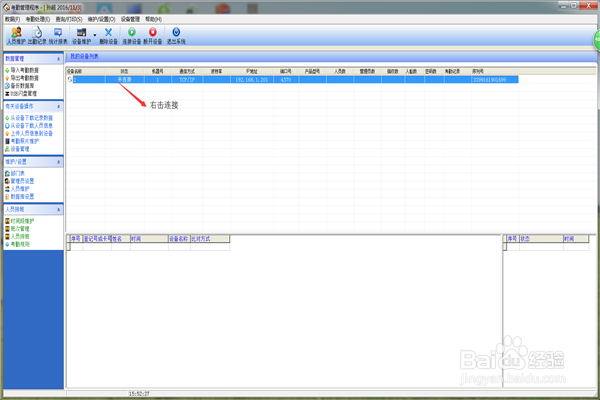The height and width of the screenshot is (400, 600).
Task: Open 数据库设置 in sidebar
Action: 22,196
